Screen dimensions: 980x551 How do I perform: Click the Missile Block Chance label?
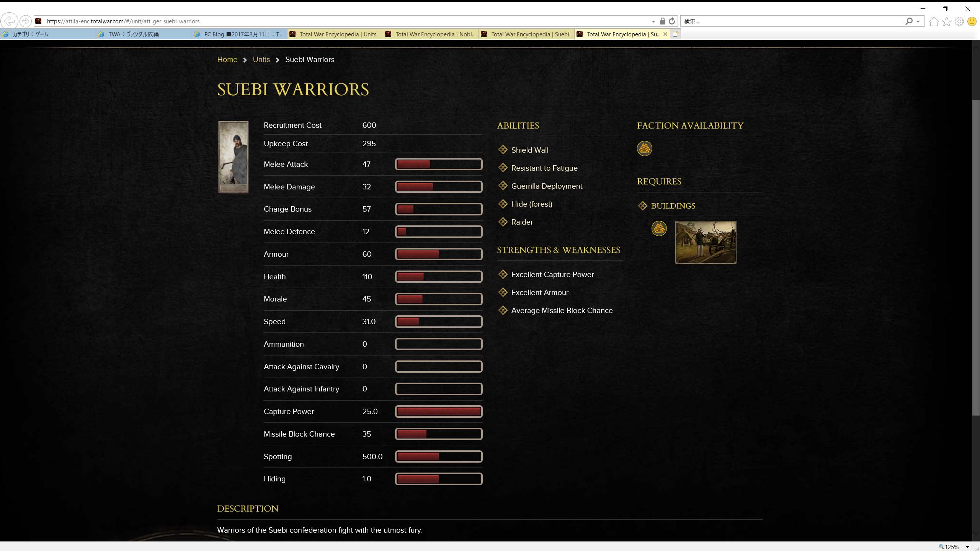coord(299,434)
